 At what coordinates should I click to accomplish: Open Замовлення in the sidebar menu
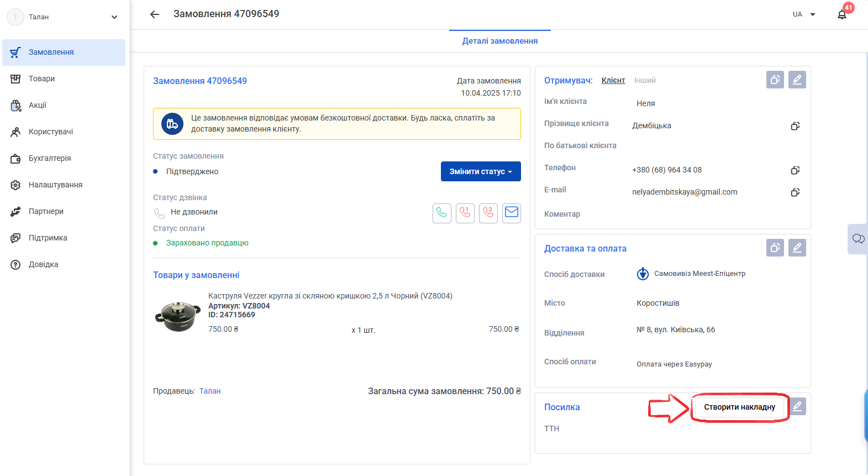64,52
